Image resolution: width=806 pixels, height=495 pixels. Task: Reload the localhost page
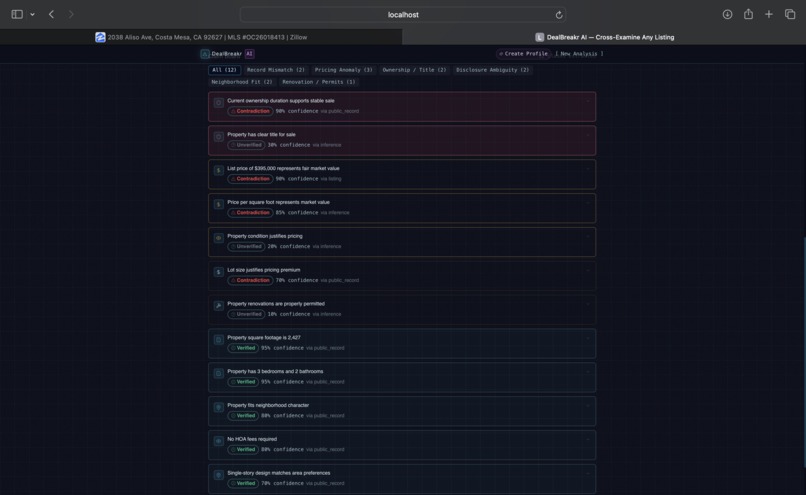click(559, 15)
